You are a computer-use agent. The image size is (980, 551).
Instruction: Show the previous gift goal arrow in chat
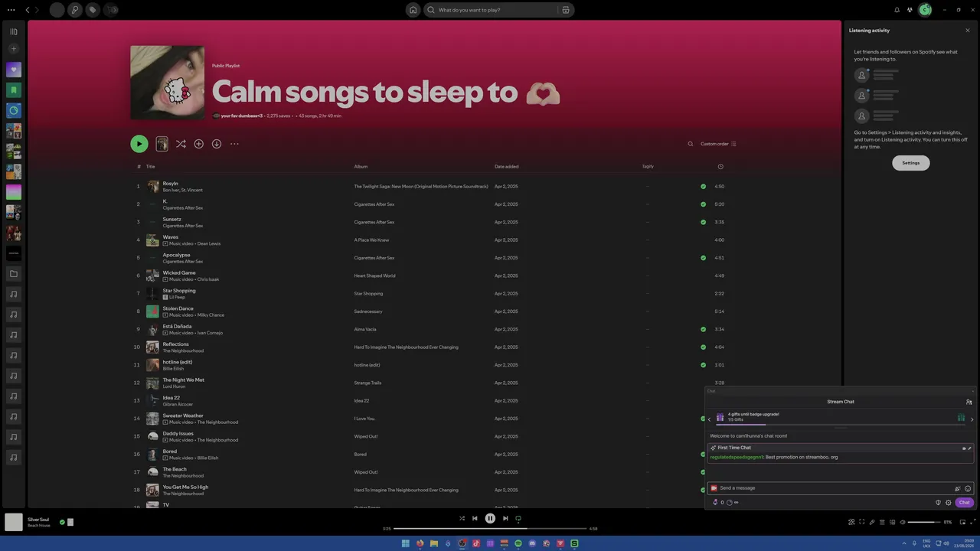[709, 419]
